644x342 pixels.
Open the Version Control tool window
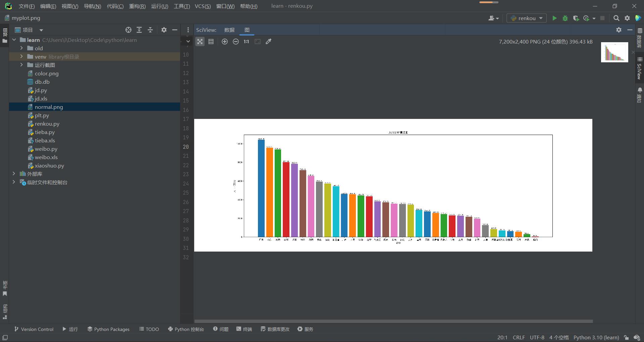click(x=34, y=329)
